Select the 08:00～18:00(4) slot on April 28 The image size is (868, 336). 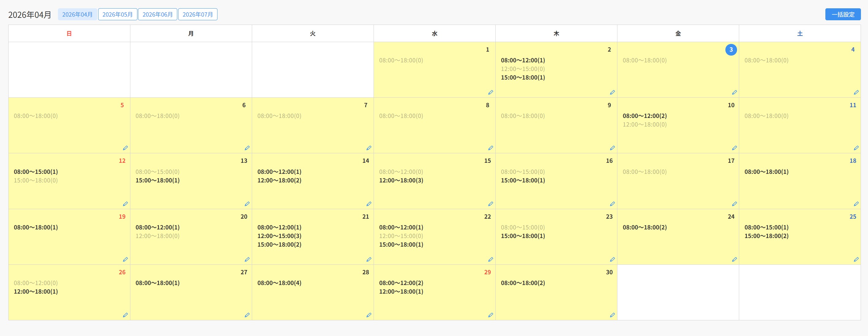(279, 283)
